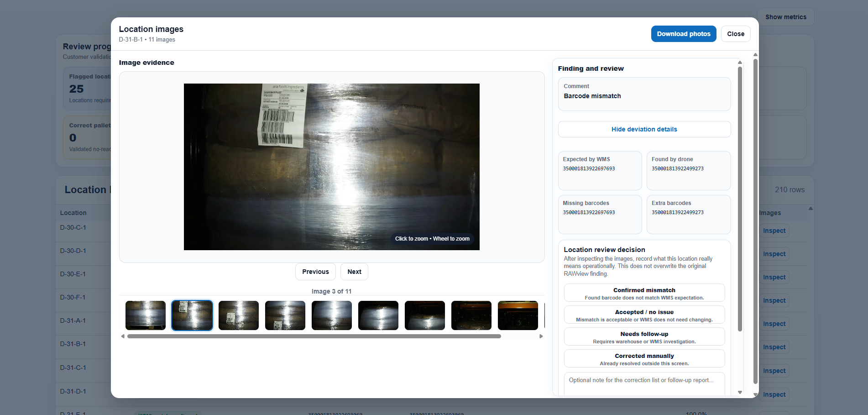The image size is (868, 415).
Task: Click the 'D-31-B-1 • 11 images' subtitle
Action: tap(147, 40)
